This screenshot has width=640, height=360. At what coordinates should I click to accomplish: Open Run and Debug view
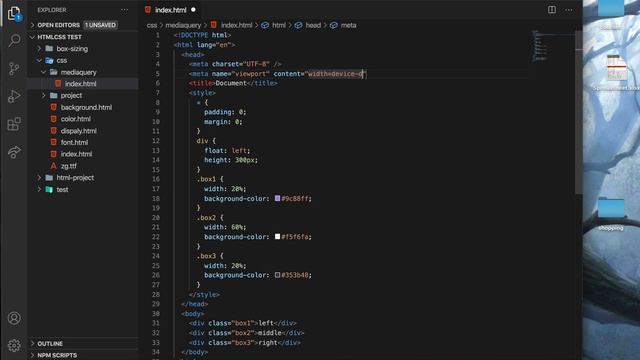[x=14, y=96]
